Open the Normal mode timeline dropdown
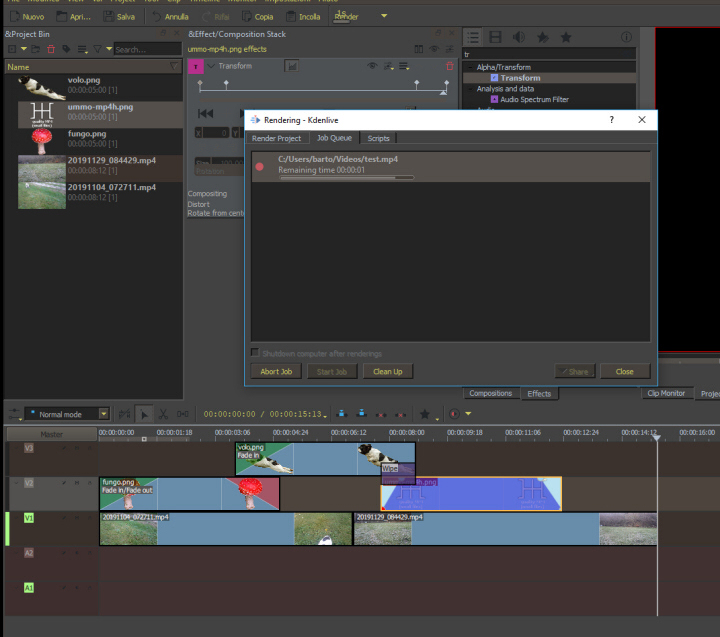Viewport: 720px width, 637px height. point(68,414)
